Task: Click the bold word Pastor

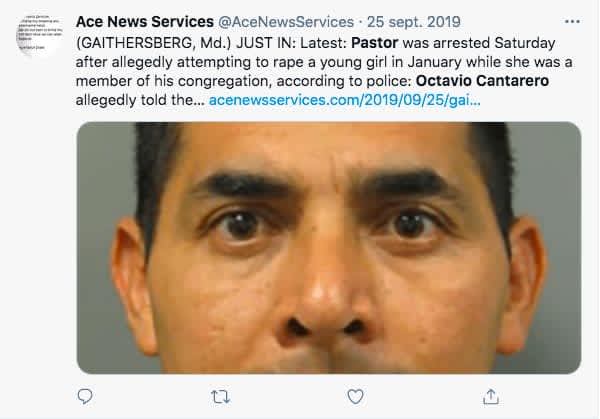Action: pos(375,43)
